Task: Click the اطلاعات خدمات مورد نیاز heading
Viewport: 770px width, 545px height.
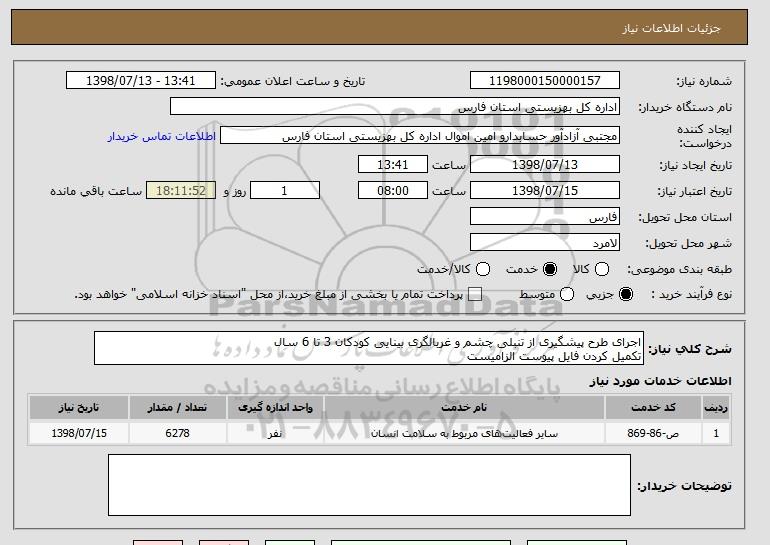Action: tap(660, 381)
